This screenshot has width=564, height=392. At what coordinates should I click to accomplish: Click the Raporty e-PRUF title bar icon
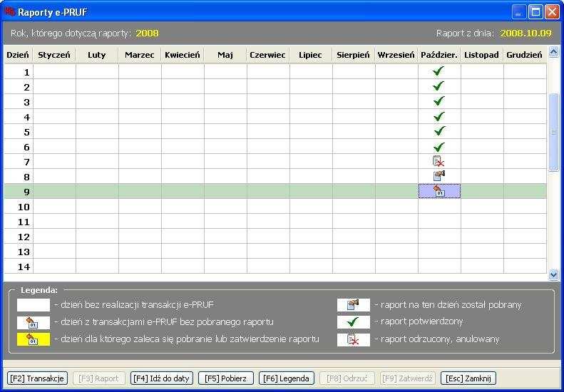tap(9, 11)
